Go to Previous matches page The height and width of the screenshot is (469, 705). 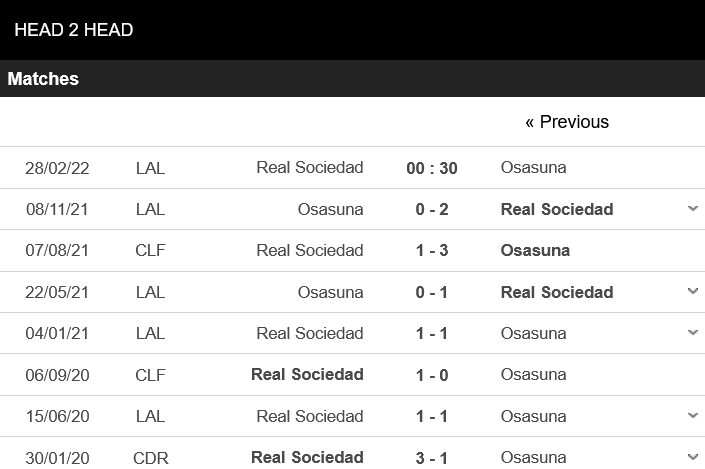coord(567,122)
